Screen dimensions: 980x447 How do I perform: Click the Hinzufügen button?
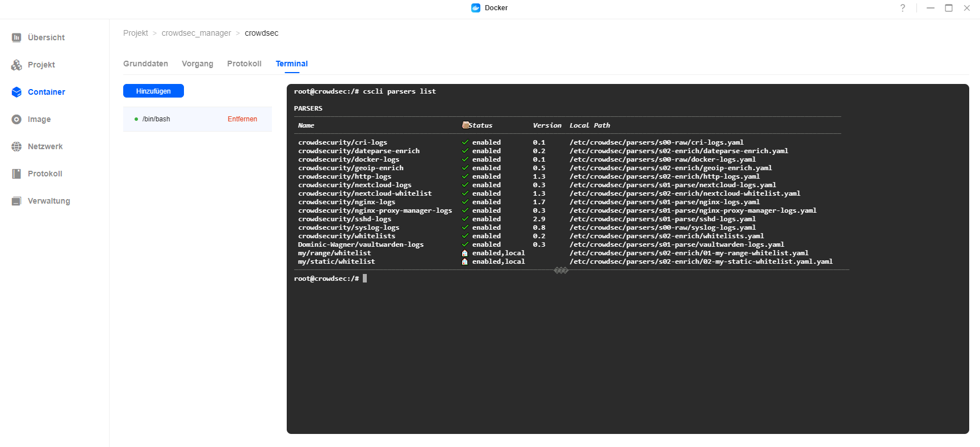pos(153,91)
